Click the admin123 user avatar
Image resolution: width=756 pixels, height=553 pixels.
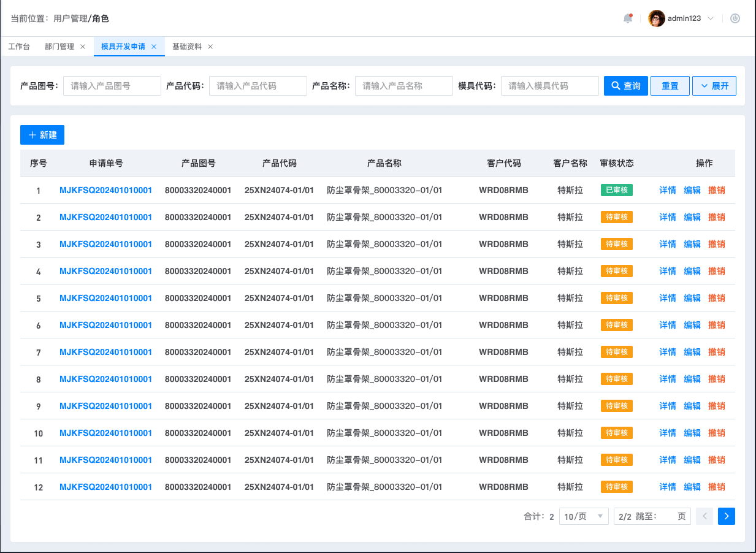657,18
